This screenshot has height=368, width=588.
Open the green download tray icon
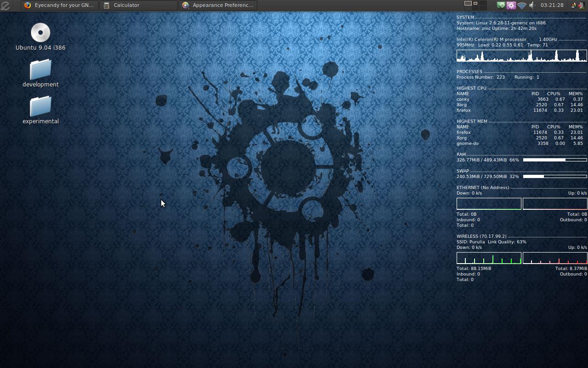click(501, 6)
